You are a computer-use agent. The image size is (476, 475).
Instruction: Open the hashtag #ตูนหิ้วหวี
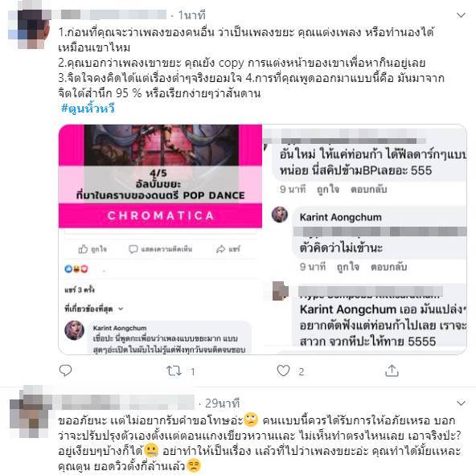88,108
